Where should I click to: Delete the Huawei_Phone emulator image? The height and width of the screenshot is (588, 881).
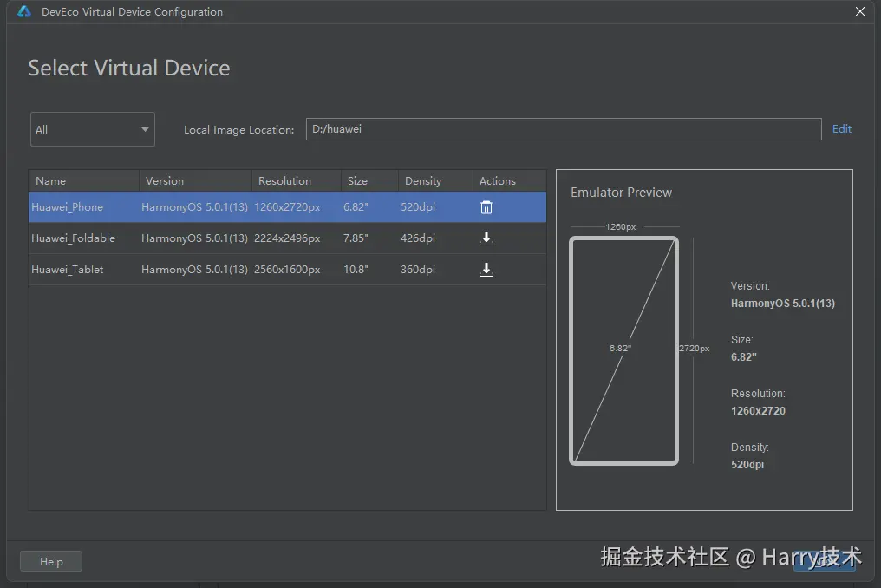[x=486, y=207]
